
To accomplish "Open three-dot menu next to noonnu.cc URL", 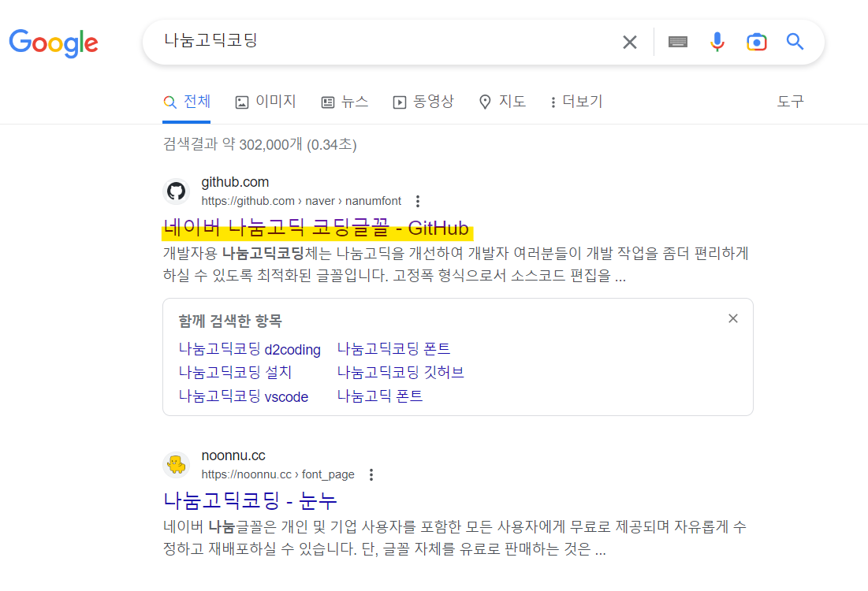I will point(371,475).
